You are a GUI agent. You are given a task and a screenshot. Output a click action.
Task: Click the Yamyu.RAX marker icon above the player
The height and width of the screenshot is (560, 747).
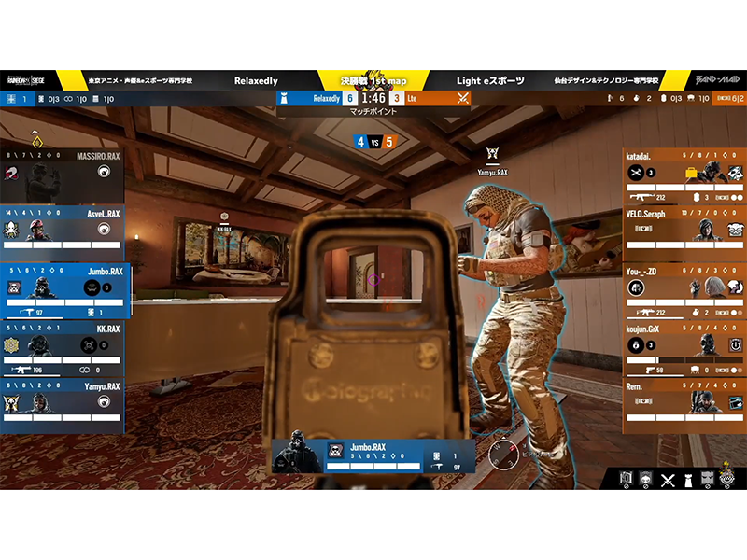pos(492,153)
